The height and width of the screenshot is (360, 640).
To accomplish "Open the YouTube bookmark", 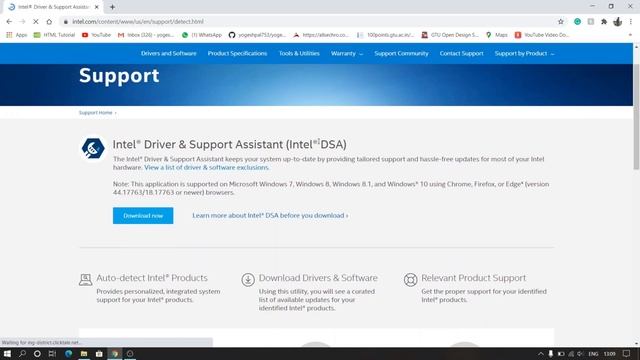I will [96, 35].
